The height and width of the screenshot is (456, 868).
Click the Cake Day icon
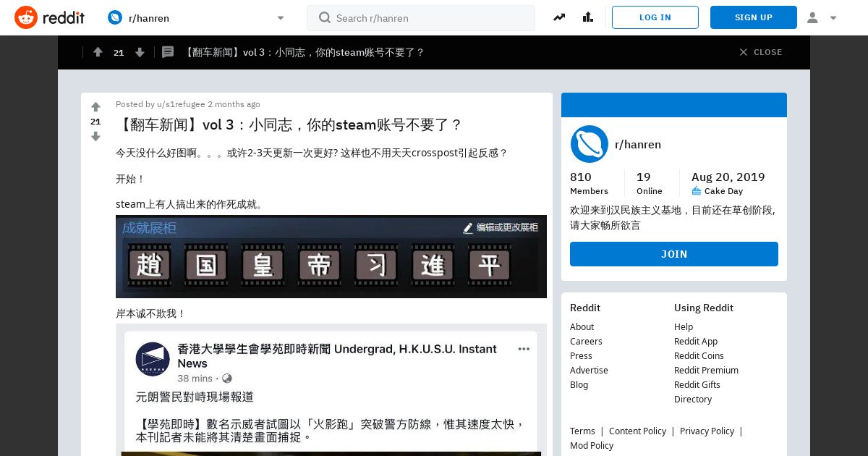coord(697,191)
